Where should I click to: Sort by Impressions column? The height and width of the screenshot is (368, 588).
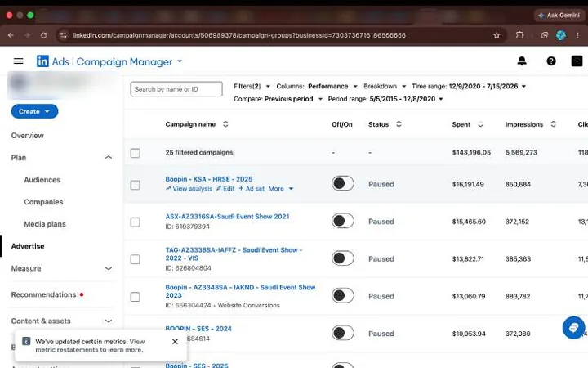coord(553,124)
